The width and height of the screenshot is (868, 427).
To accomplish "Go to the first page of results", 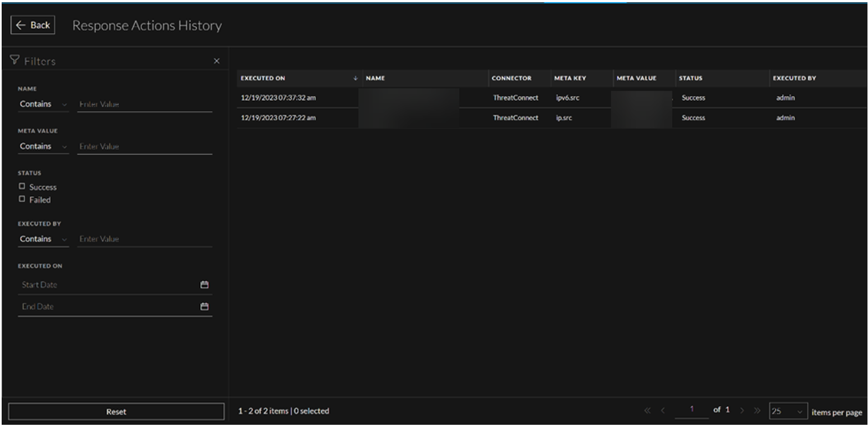I will tap(648, 411).
